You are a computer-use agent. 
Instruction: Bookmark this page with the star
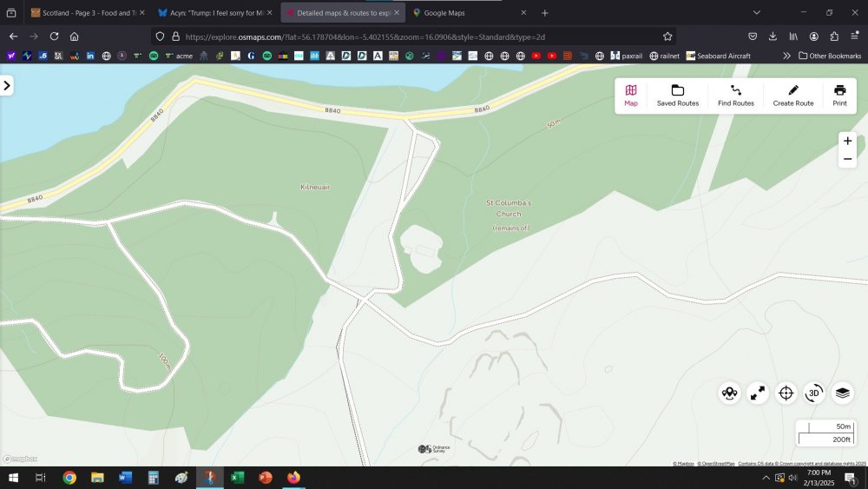click(667, 36)
